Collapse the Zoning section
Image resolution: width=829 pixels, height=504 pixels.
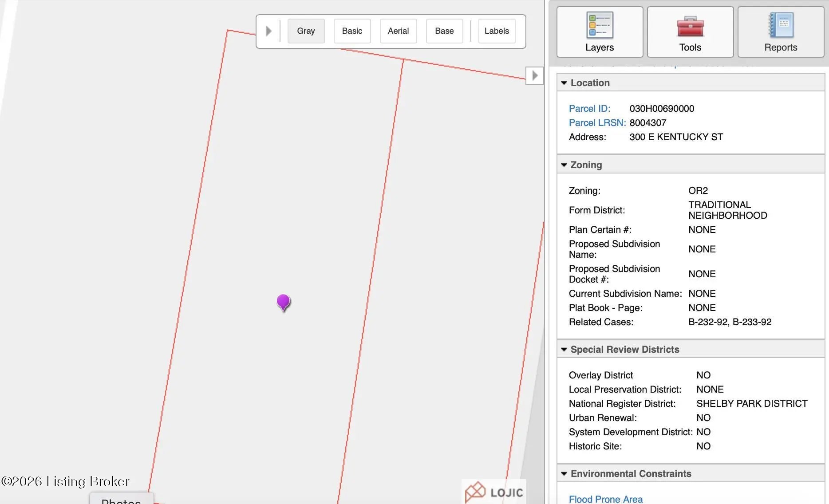(x=564, y=165)
